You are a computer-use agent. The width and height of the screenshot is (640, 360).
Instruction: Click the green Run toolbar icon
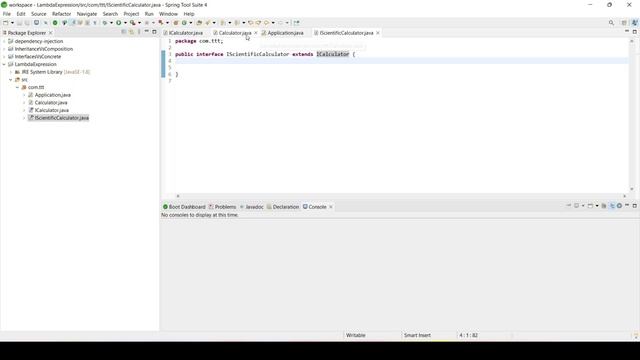pos(118,23)
